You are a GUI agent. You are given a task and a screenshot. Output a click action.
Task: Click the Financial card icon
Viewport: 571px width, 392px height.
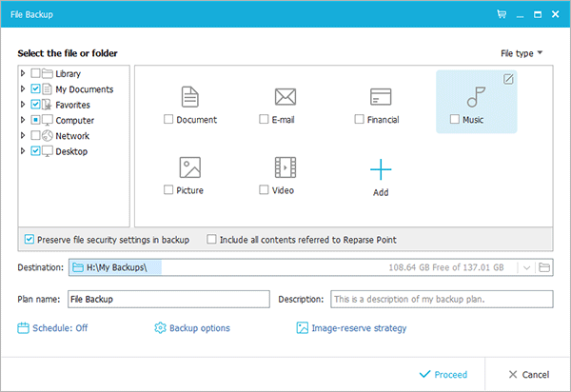(381, 97)
